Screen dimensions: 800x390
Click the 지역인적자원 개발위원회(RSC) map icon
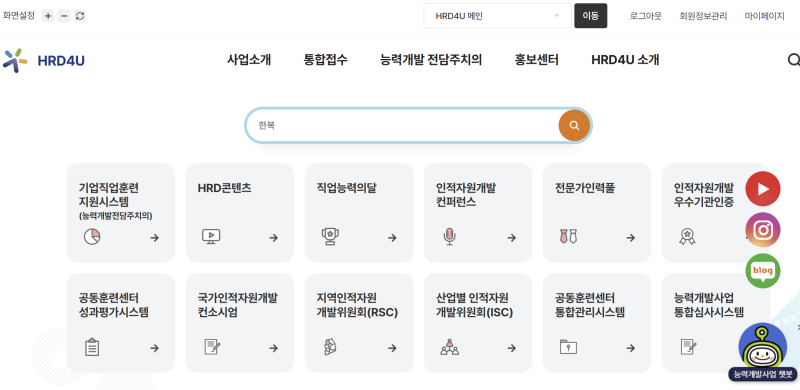tap(330, 347)
